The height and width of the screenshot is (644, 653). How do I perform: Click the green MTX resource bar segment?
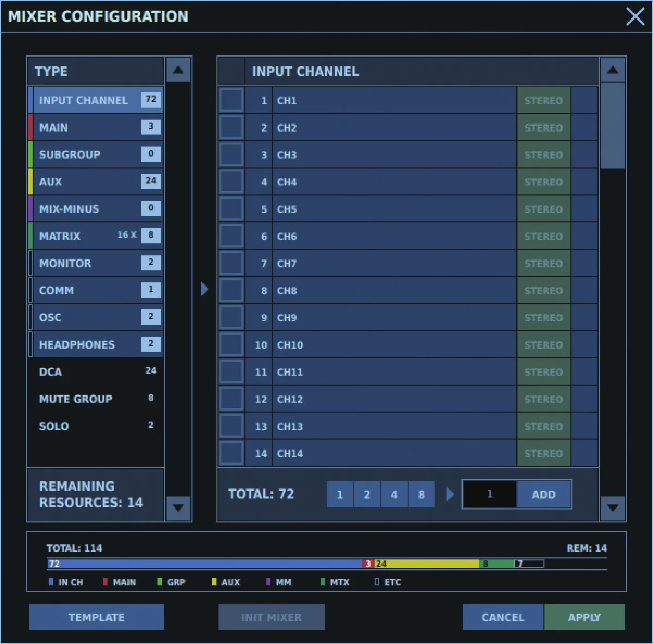497,564
